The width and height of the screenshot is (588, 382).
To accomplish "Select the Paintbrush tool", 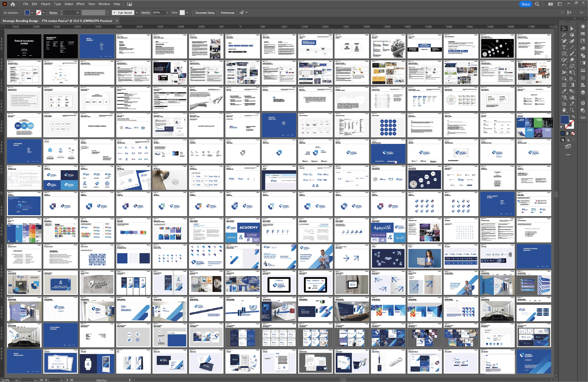I will click(572, 53).
